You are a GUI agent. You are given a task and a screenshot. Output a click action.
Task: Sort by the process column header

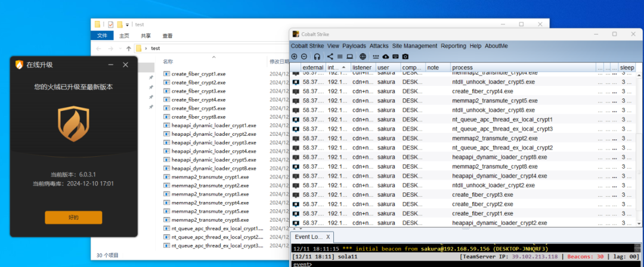524,67
